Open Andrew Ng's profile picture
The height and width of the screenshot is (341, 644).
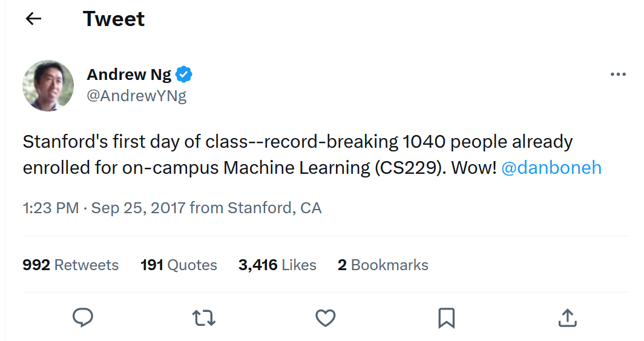[48, 85]
